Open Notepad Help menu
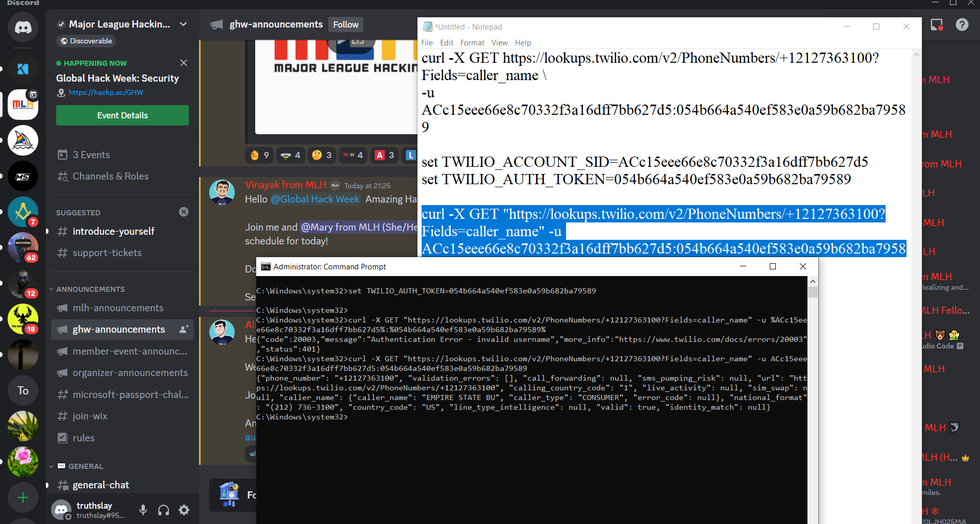 click(523, 43)
